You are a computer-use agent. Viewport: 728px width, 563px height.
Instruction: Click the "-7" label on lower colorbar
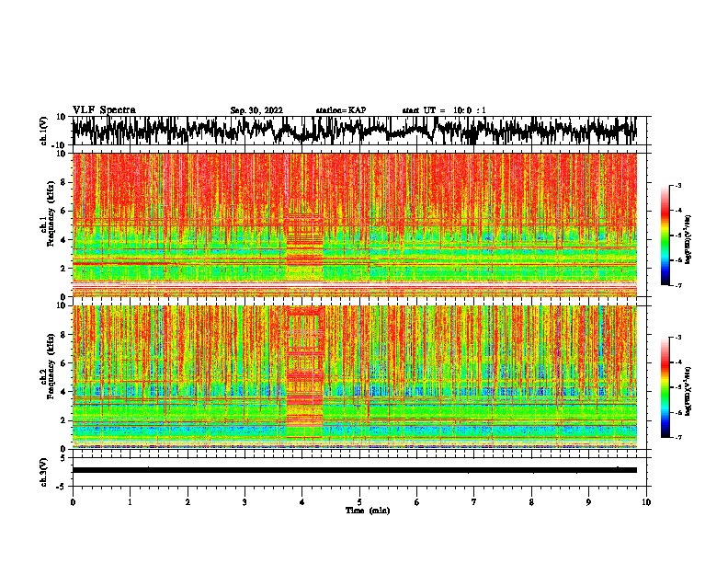point(677,437)
